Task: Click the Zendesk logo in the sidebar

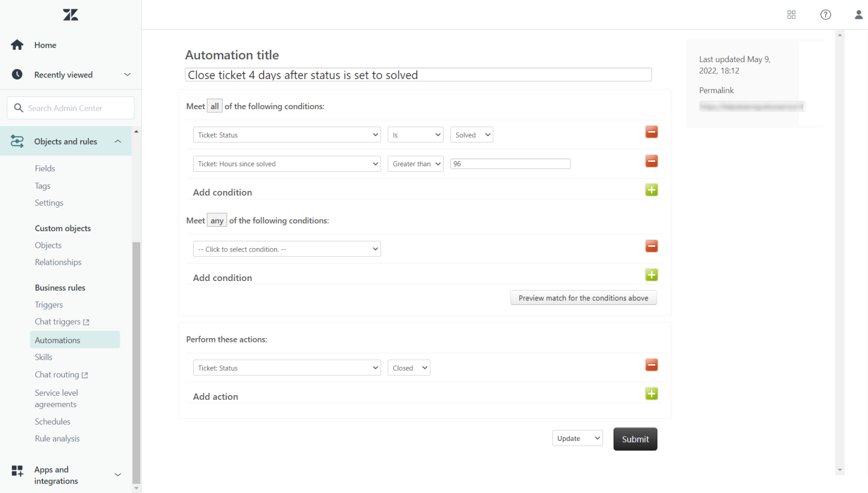Action: point(70,14)
